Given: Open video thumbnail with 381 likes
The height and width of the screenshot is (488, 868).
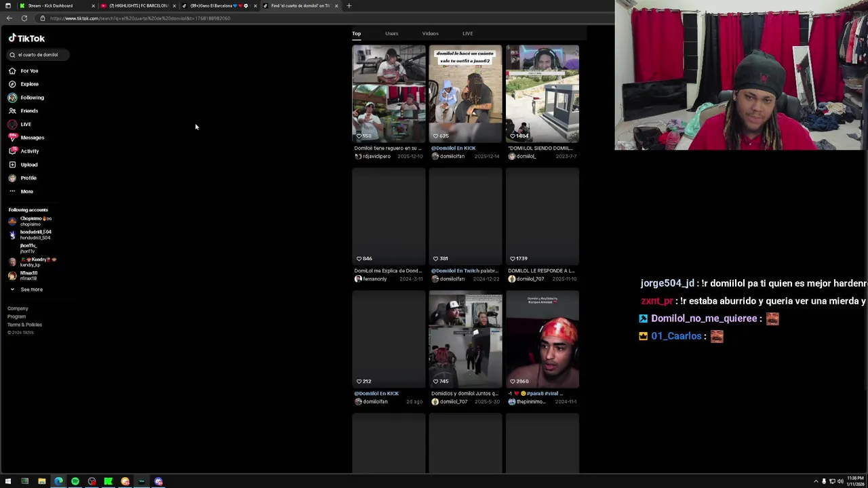Looking at the screenshot, I should click(x=465, y=216).
